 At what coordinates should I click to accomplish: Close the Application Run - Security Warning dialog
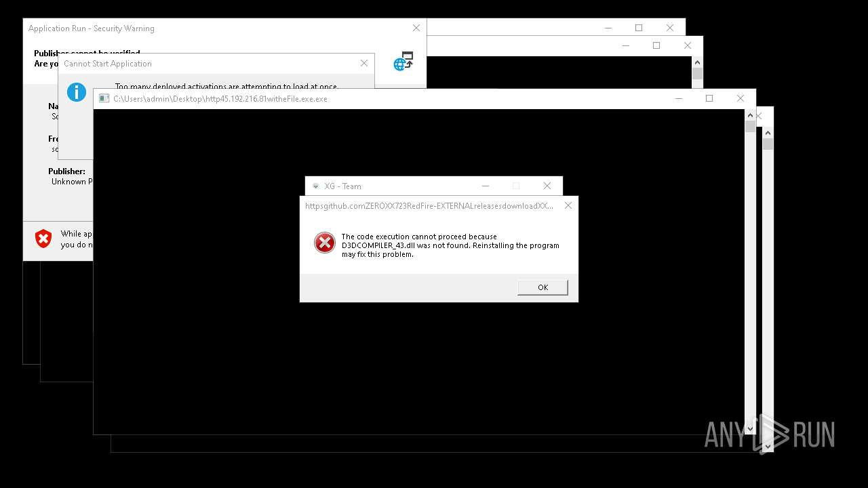click(x=416, y=28)
